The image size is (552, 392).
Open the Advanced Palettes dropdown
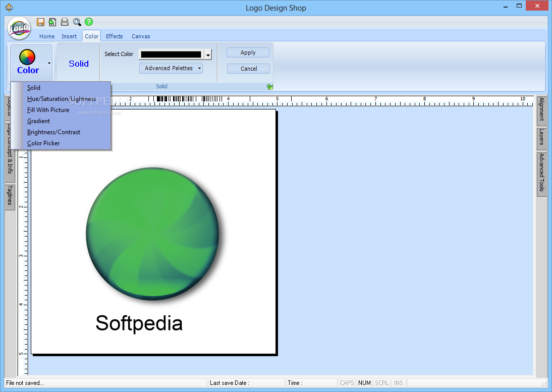pyautogui.click(x=171, y=68)
